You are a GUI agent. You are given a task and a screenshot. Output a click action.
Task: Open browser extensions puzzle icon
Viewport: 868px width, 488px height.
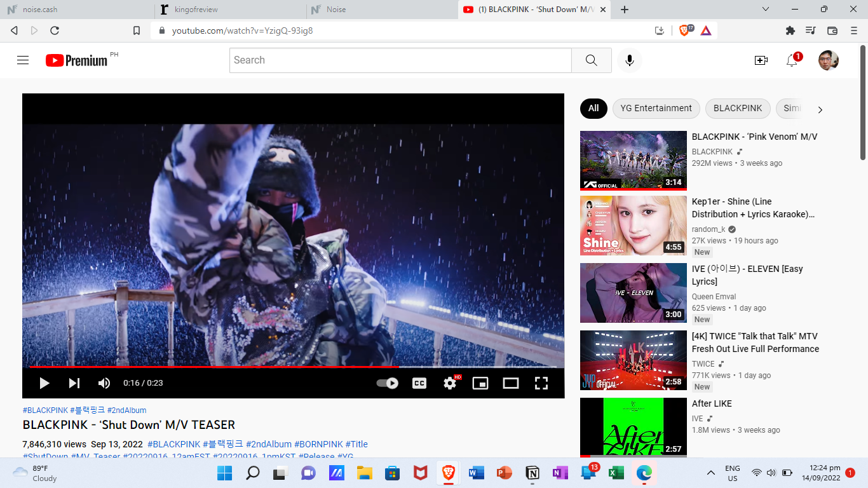[790, 30]
